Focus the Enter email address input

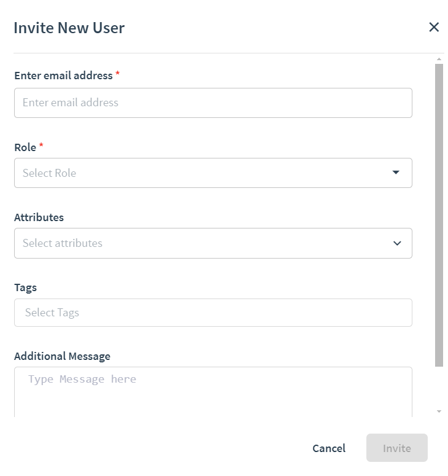(213, 103)
